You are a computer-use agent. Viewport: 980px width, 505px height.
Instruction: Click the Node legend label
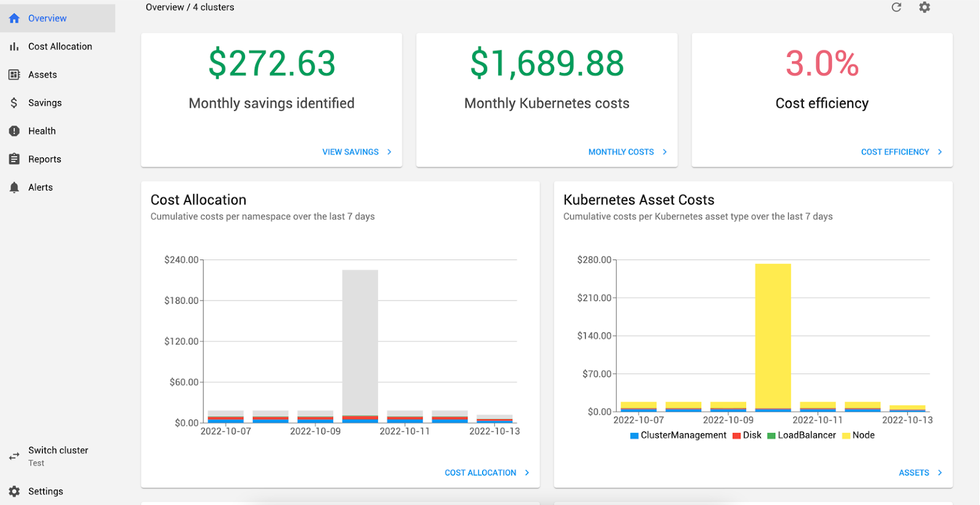864,435
